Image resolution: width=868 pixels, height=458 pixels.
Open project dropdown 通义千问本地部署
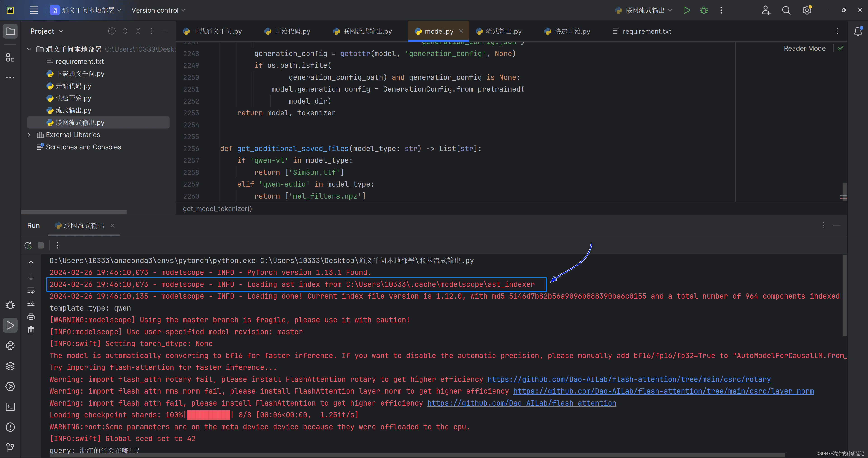click(x=86, y=10)
